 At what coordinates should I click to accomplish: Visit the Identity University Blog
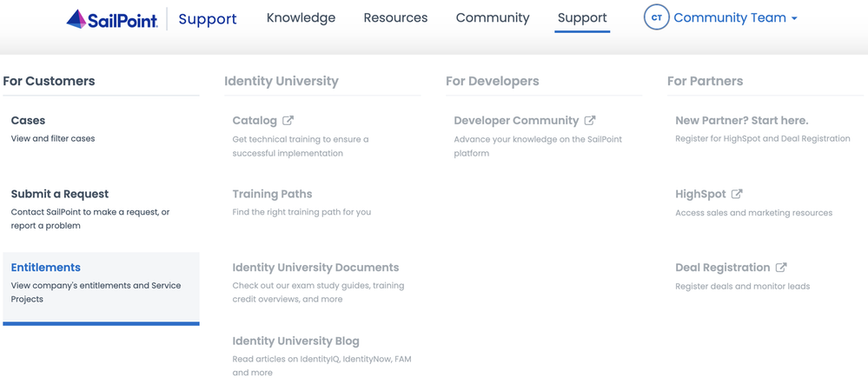pos(295,341)
